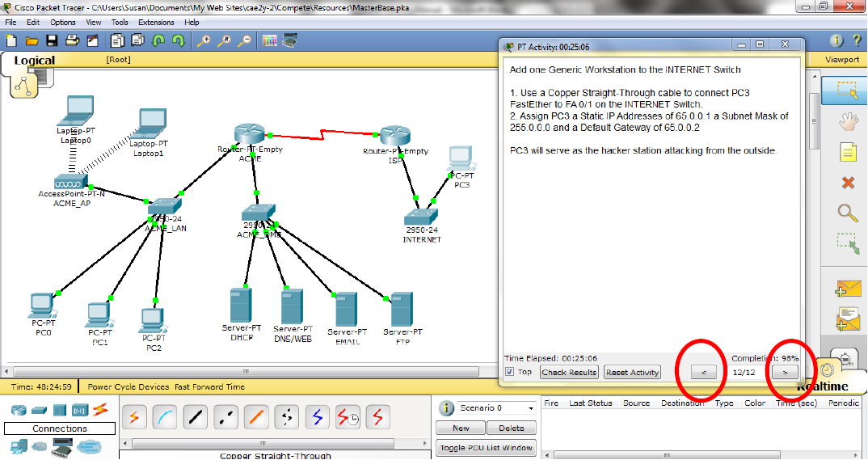The image size is (868, 460).
Task: Select the Connections lightning category
Action: [100, 410]
